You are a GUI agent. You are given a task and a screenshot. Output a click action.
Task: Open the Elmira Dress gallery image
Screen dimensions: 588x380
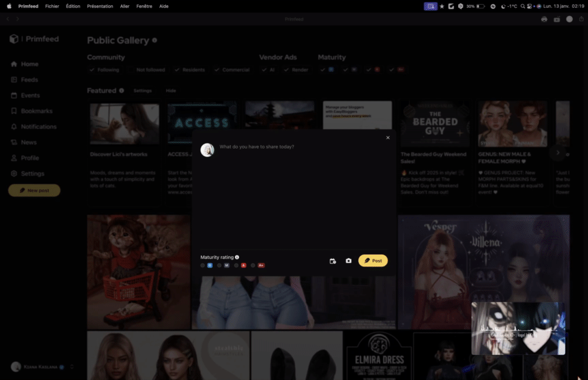[x=379, y=356]
